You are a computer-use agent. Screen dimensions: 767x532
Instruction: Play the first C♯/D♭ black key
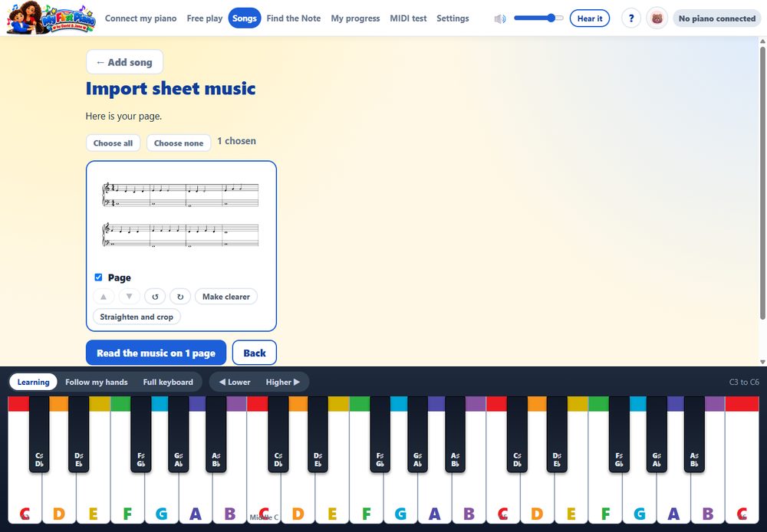tap(39, 435)
